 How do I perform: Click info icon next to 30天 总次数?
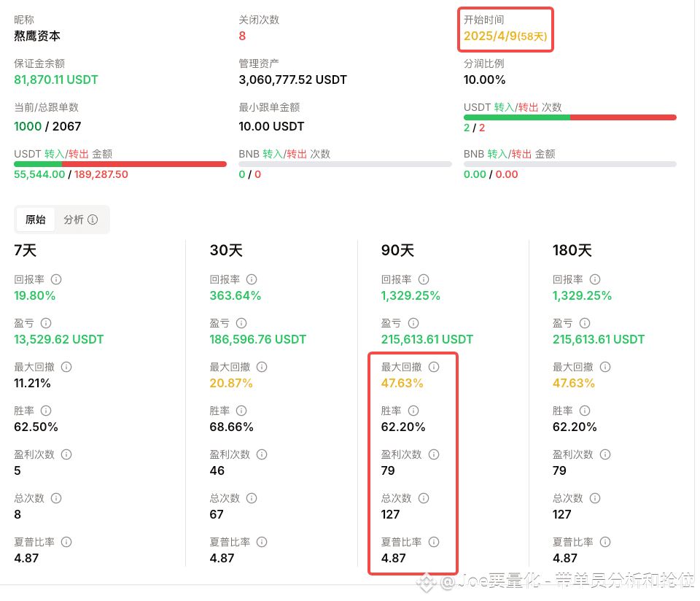(252, 498)
